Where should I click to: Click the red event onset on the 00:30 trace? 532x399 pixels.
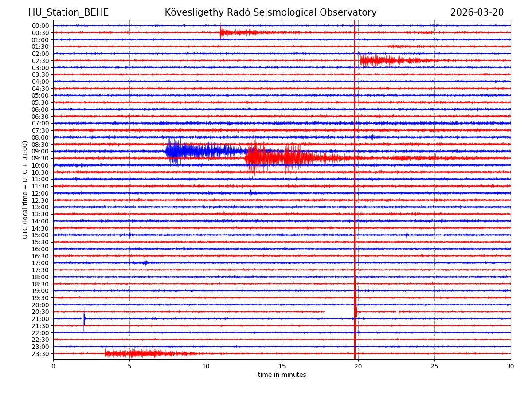222,32
